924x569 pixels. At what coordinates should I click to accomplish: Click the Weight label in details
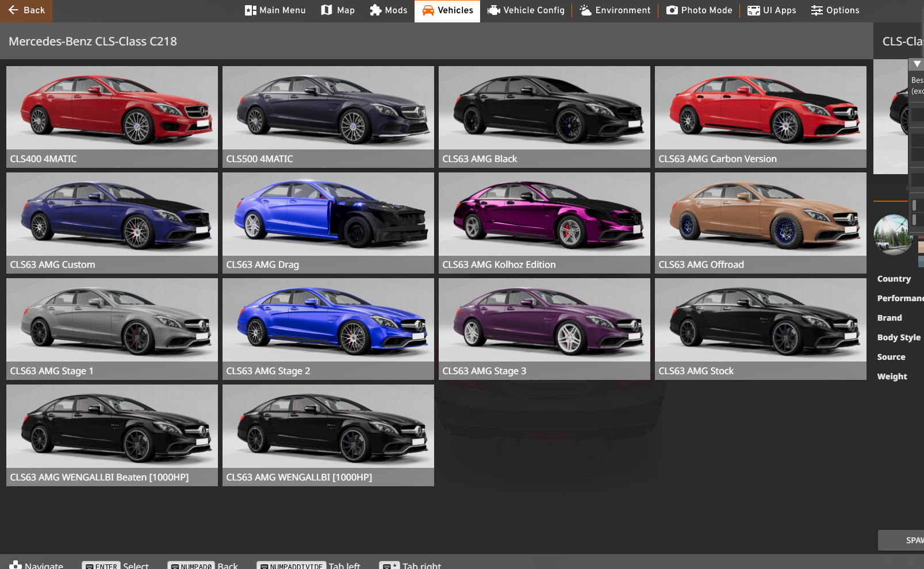[892, 376]
